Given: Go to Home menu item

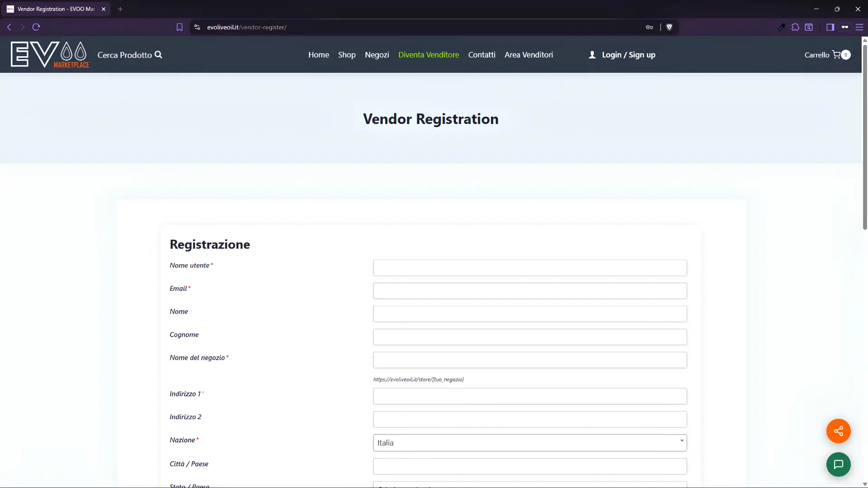Looking at the screenshot, I should click(x=319, y=55).
